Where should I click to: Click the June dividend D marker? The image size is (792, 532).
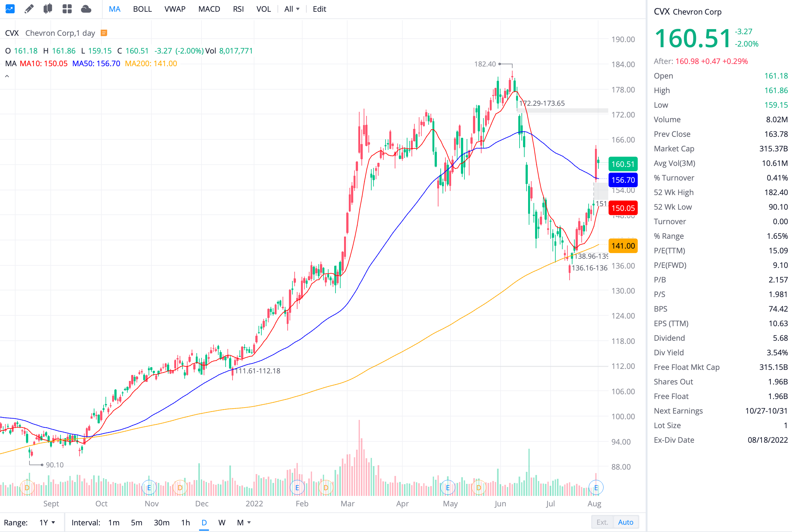tap(478, 488)
